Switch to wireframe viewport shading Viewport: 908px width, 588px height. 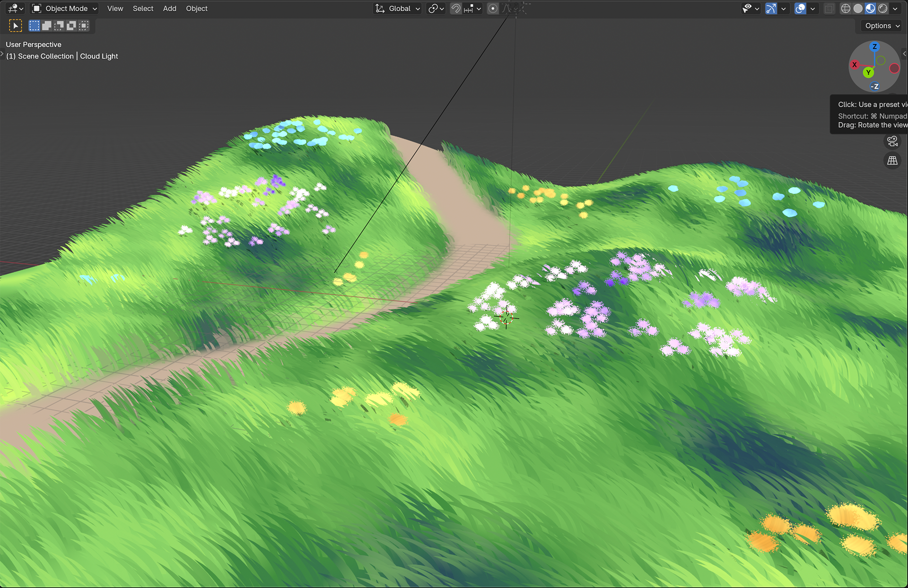coord(846,9)
